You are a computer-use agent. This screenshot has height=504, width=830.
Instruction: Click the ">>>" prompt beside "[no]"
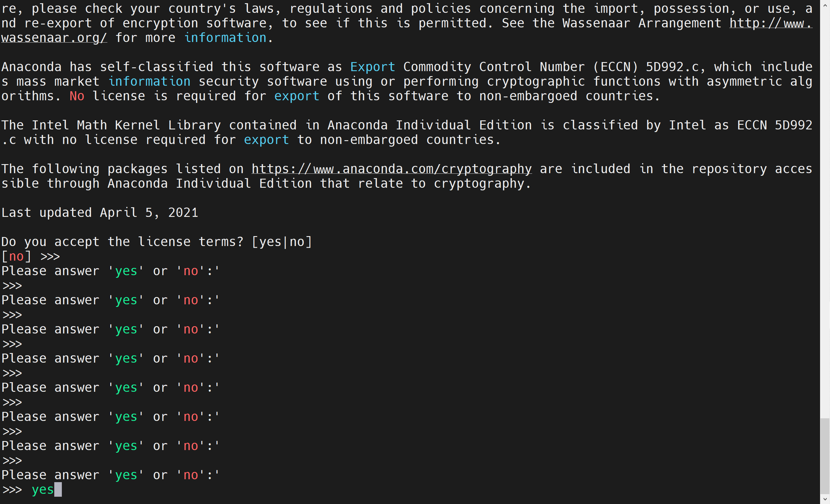tap(50, 257)
